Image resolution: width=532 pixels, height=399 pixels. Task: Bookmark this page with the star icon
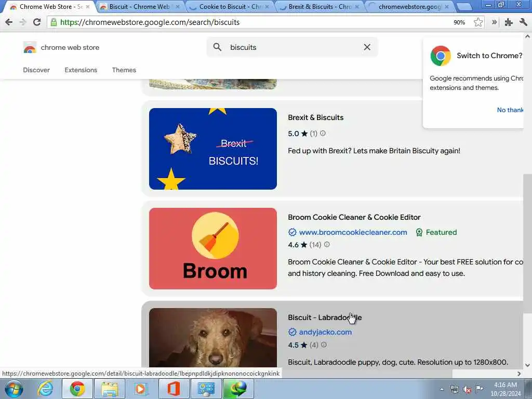(478, 22)
